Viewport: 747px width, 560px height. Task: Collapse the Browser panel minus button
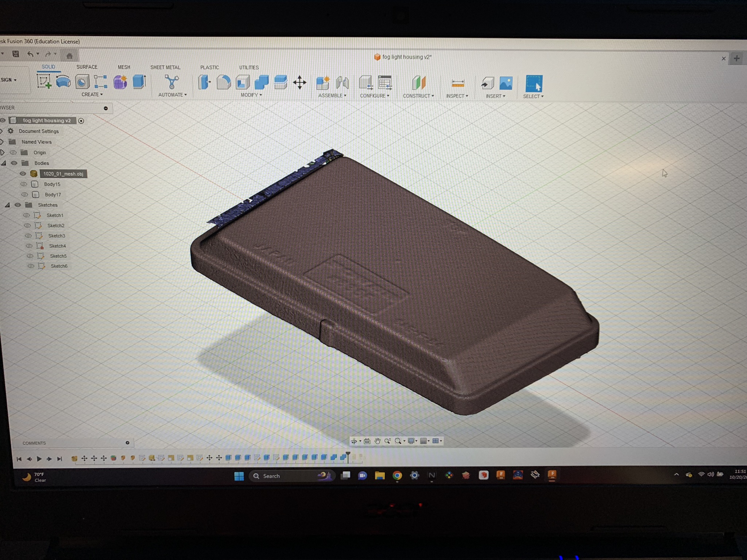tap(106, 108)
